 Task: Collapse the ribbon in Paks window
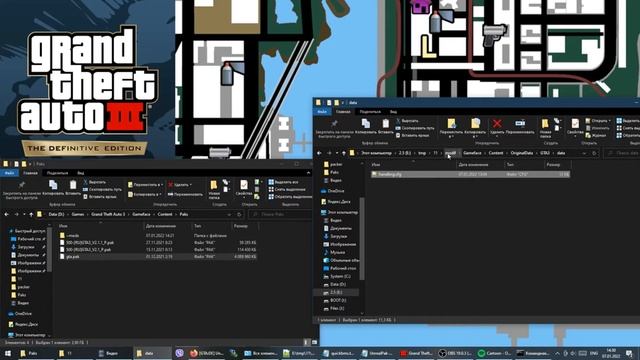click(308, 173)
